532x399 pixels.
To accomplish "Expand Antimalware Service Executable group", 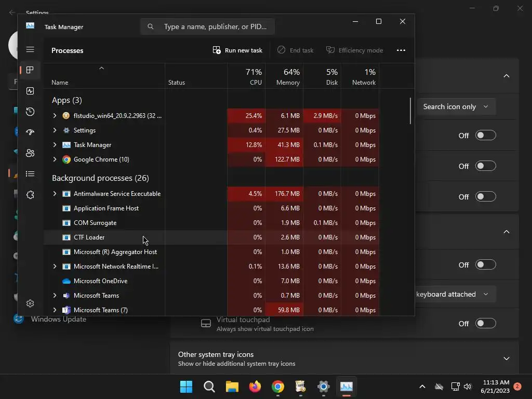I will (55, 194).
